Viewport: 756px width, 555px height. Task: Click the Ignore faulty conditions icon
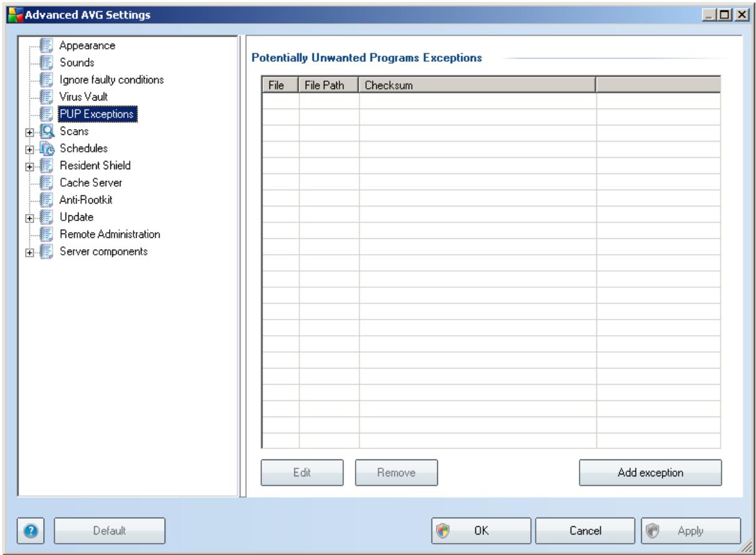click(46, 80)
